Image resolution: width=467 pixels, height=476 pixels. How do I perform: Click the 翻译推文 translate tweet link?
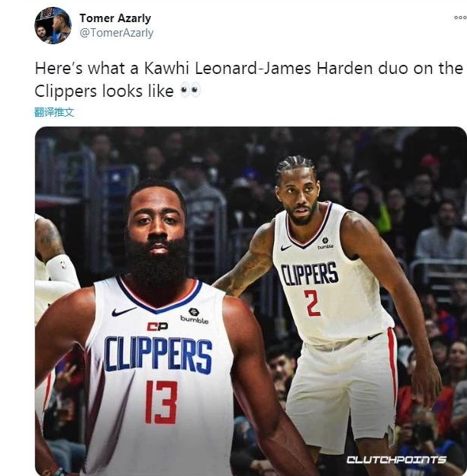(54, 112)
